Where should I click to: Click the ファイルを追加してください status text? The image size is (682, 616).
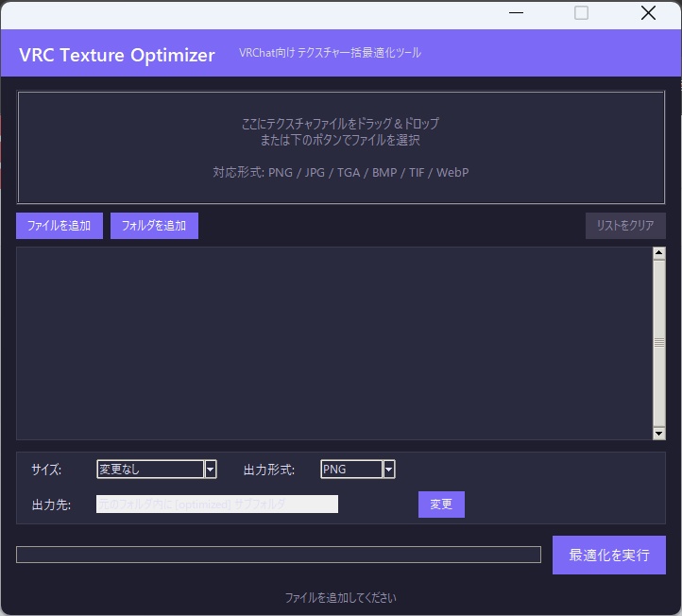coord(341,598)
